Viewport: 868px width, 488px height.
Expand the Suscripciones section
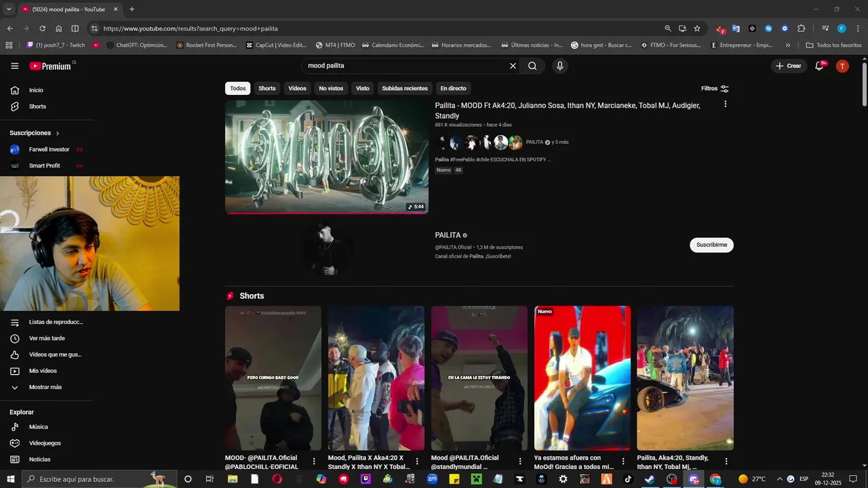coord(35,133)
